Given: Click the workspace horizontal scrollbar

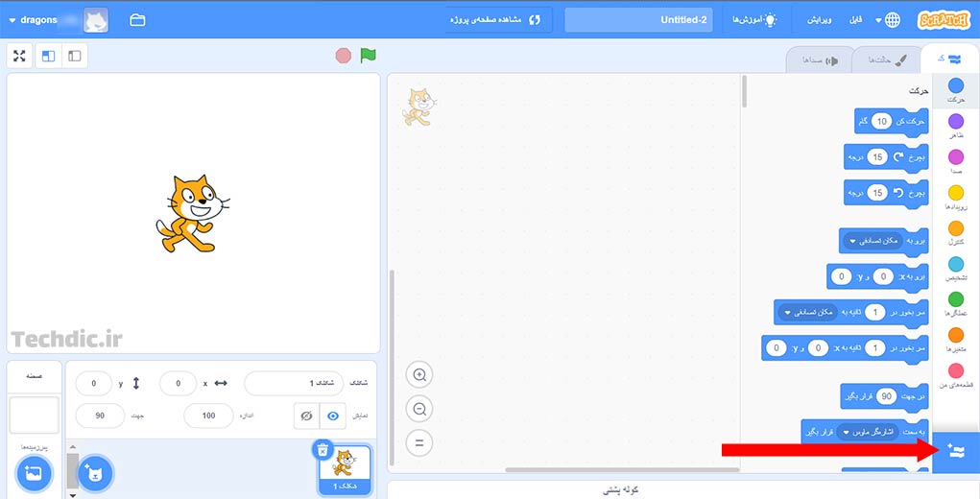Looking at the screenshot, I should click(x=622, y=469).
